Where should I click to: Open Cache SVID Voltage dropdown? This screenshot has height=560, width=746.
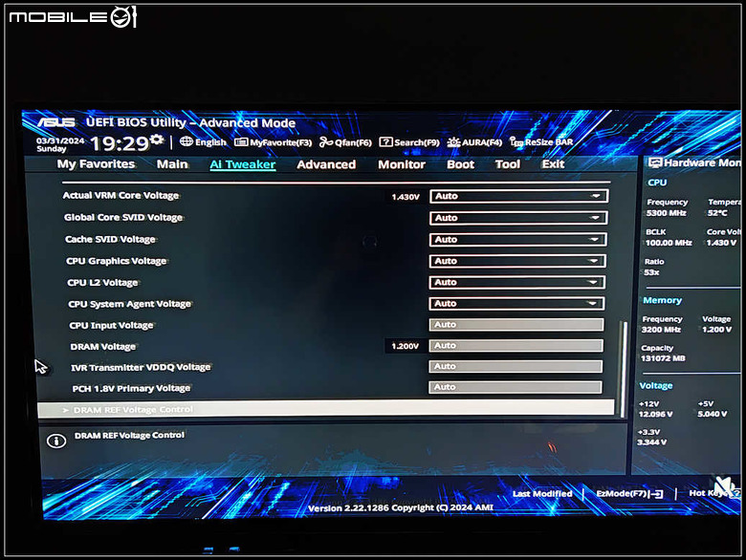(517, 239)
